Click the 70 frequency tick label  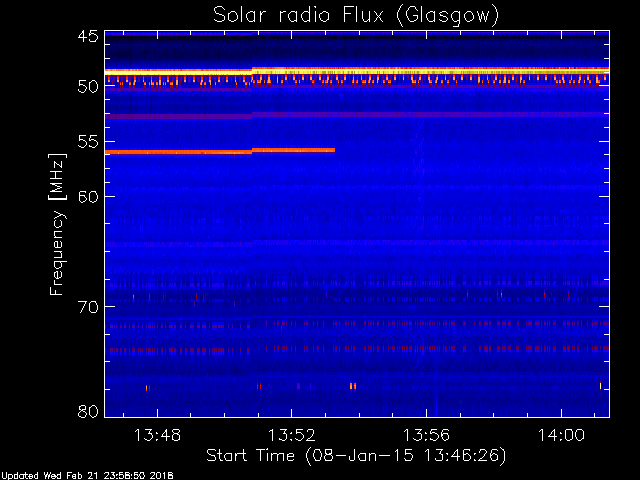[88, 307]
